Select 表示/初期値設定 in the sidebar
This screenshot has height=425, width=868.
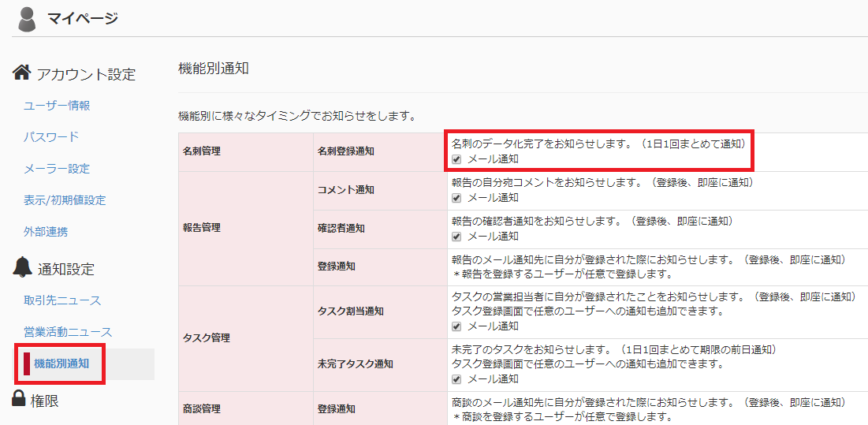pos(65,200)
